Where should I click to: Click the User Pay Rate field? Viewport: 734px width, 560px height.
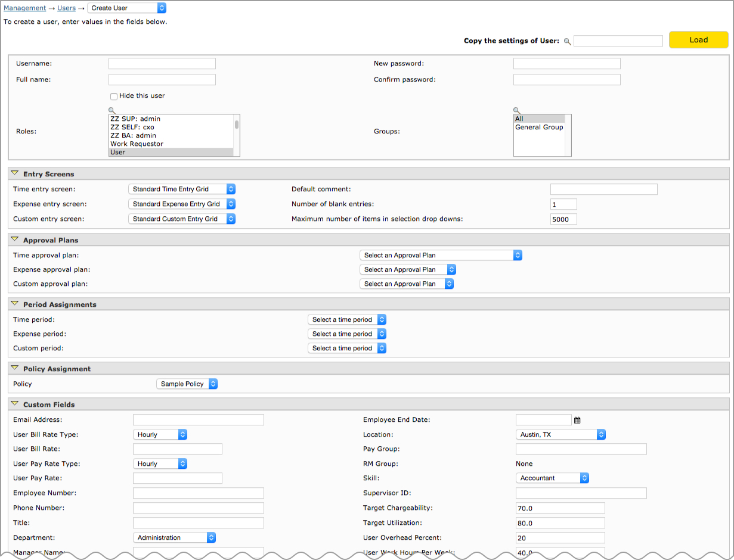tap(178, 478)
